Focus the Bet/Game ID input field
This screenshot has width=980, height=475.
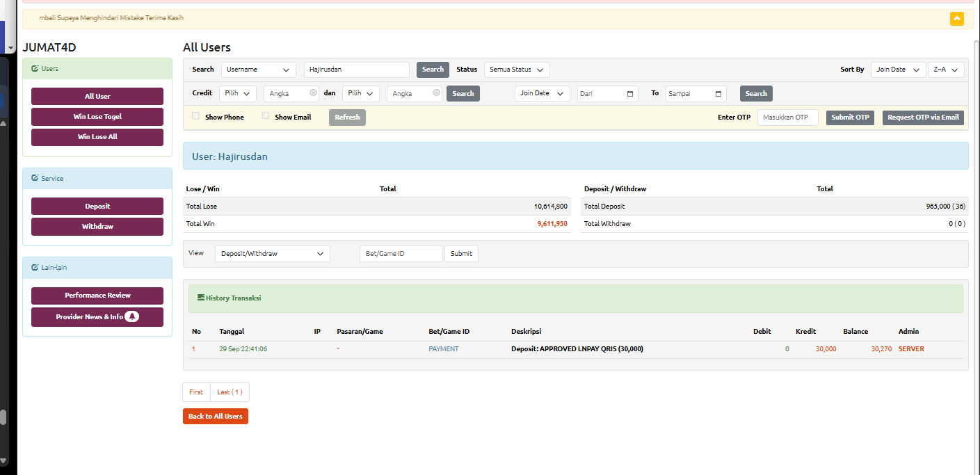click(x=401, y=254)
